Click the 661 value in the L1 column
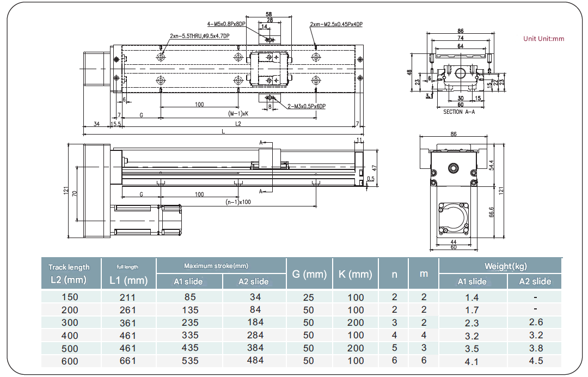The width and height of the screenshot is (588, 377). tap(127, 361)
